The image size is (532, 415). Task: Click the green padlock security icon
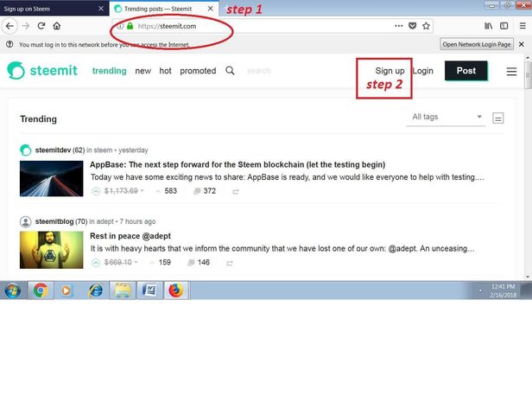pos(130,26)
